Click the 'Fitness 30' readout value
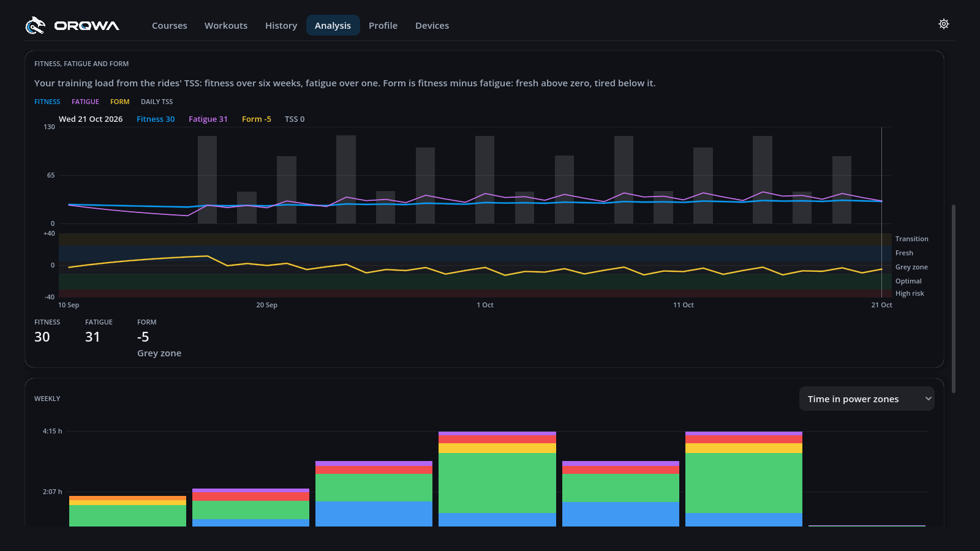The image size is (980, 551). (156, 119)
